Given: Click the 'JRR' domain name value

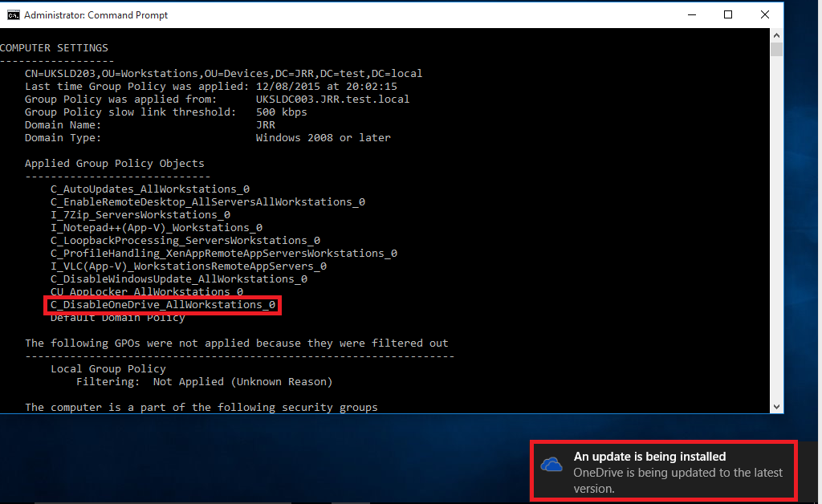Looking at the screenshot, I should 266,124.
